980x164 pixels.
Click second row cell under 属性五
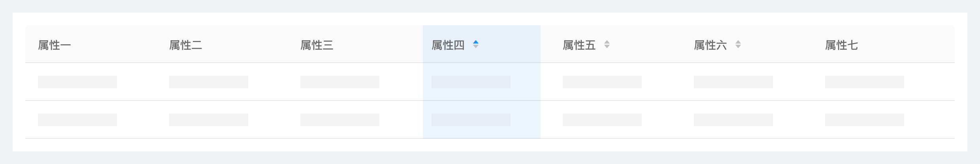[x=602, y=120]
